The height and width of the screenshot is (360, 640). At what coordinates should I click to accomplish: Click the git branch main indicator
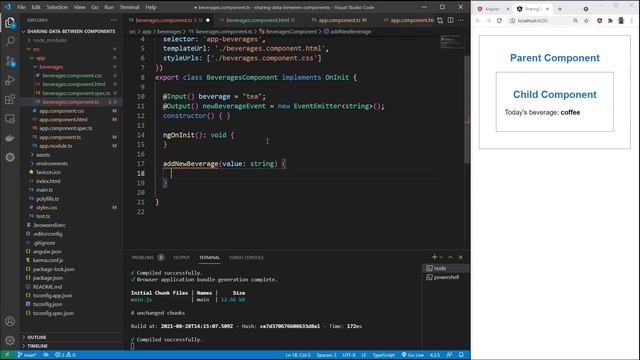pyautogui.click(x=27, y=355)
